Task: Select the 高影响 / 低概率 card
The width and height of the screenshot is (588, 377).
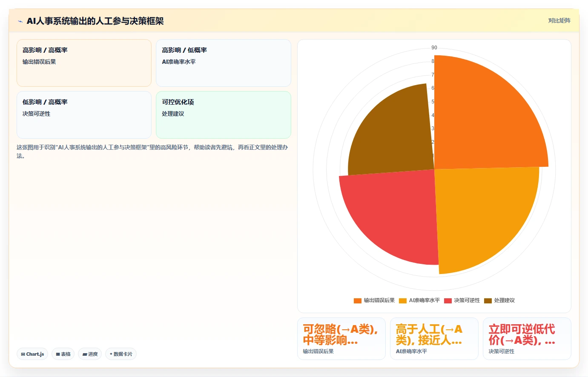Action: point(223,63)
